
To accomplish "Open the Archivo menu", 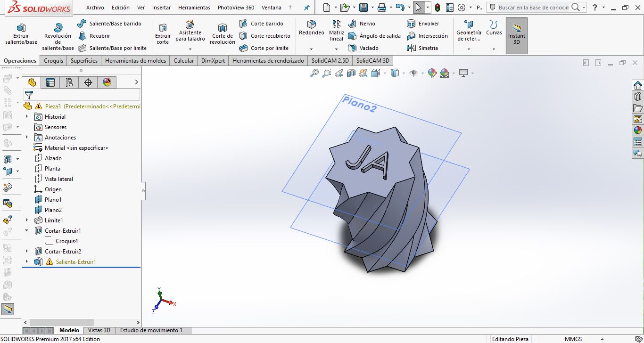I will coord(95,8).
